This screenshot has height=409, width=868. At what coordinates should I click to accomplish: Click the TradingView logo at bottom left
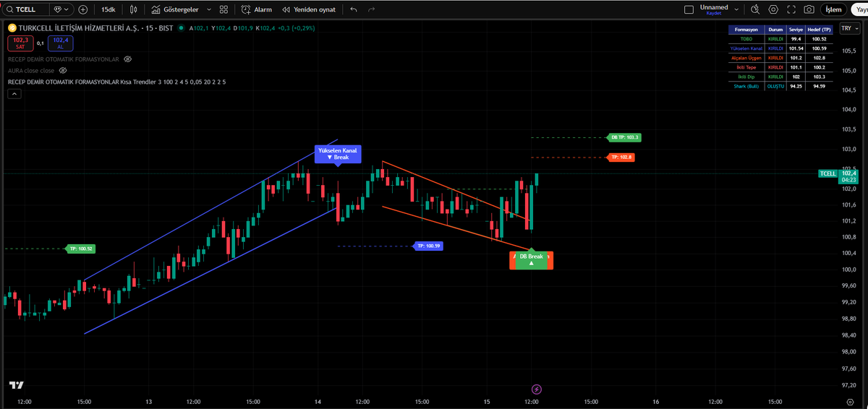tap(17, 386)
